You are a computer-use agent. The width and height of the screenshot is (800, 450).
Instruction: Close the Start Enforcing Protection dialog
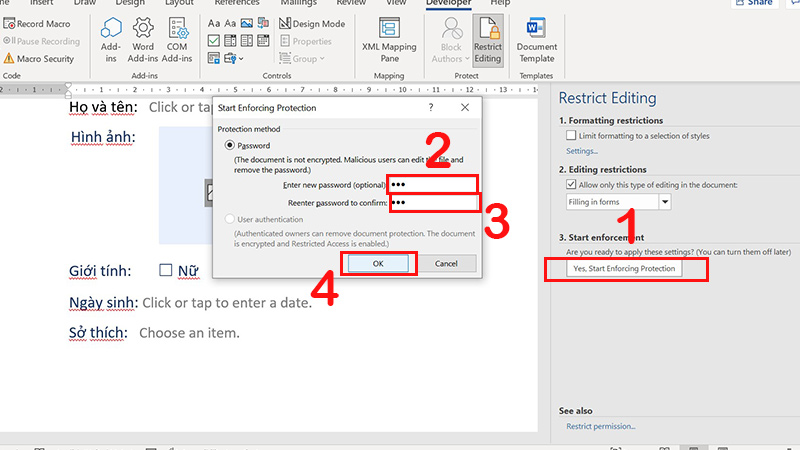tap(465, 108)
